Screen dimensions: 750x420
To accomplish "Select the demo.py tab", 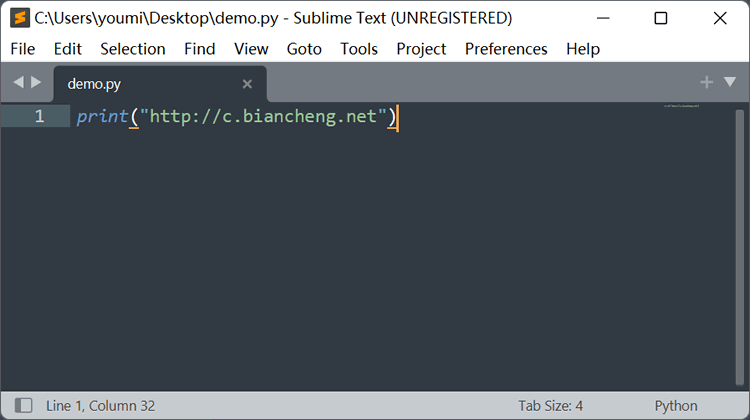I will click(160, 84).
